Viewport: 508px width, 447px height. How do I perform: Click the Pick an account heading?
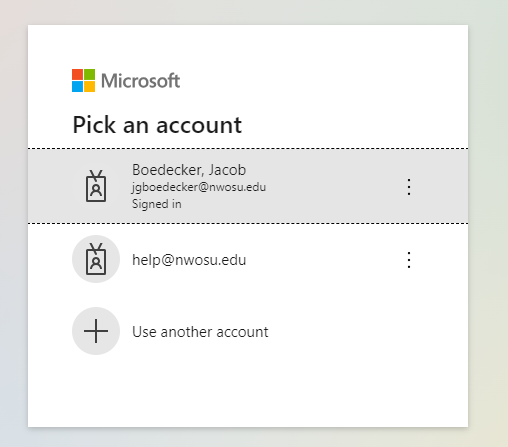pos(157,125)
